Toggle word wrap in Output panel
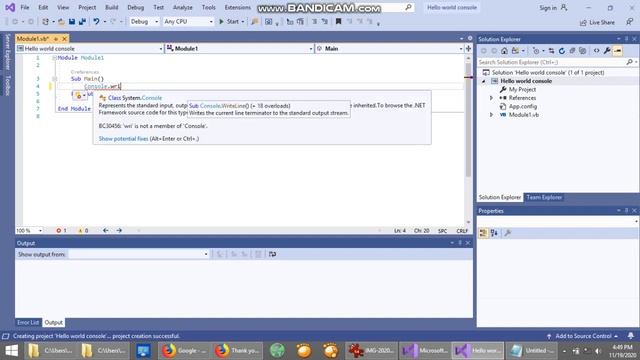This screenshot has width=640, height=360. [272, 254]
